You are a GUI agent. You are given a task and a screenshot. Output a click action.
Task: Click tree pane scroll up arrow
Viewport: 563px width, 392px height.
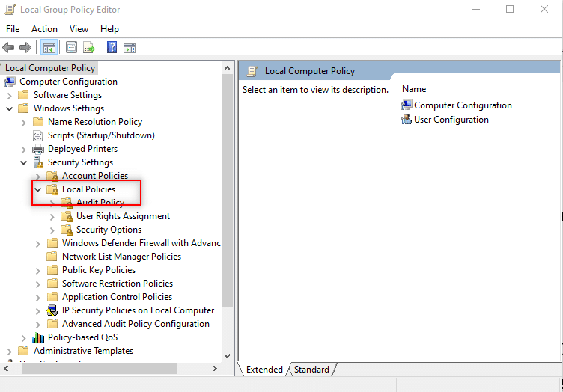228,68
